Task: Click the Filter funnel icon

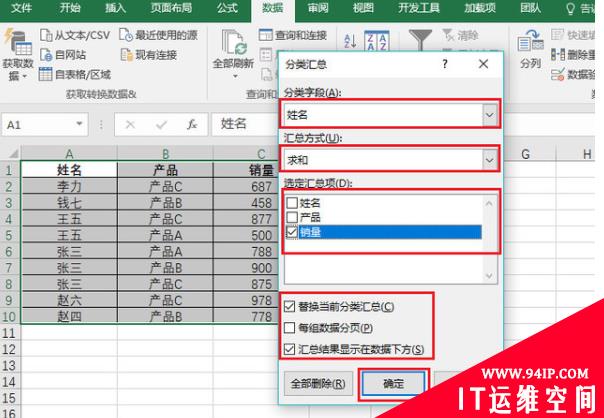Action: coord(420,40)
